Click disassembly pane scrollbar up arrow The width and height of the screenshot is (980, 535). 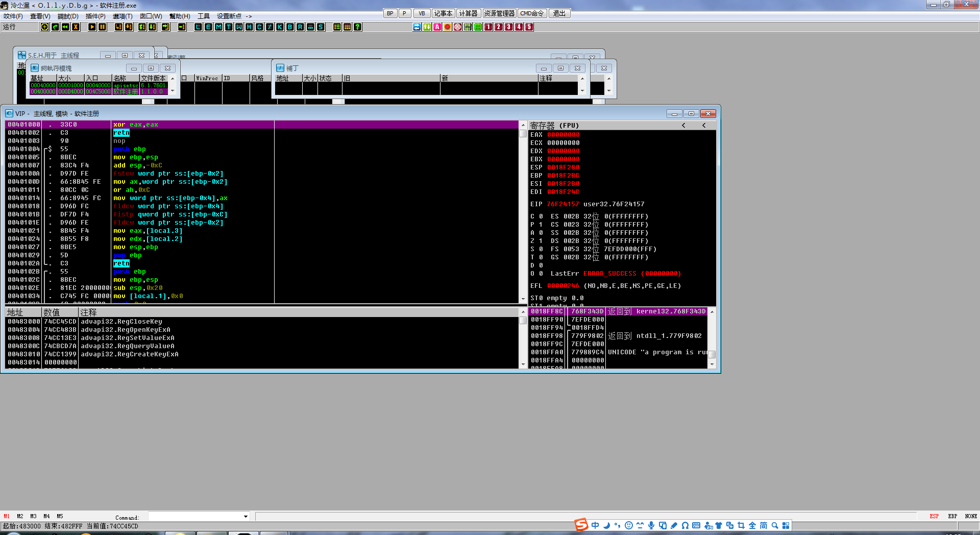523,125
